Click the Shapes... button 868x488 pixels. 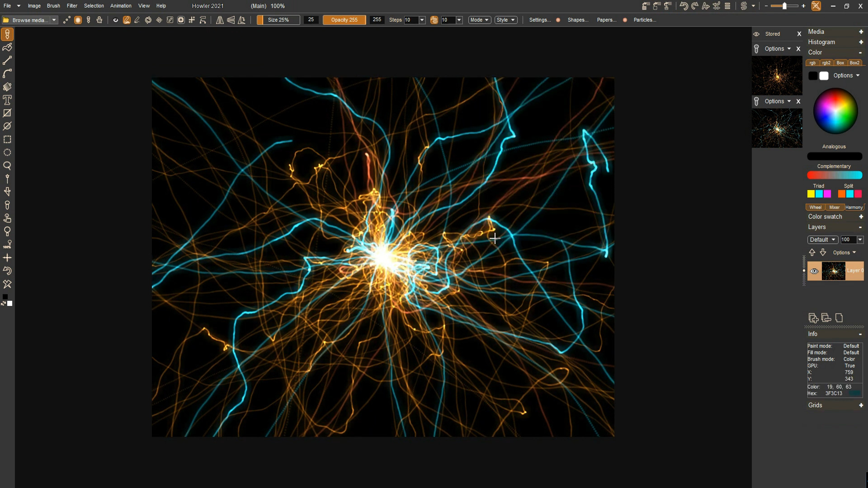[577, 20]
